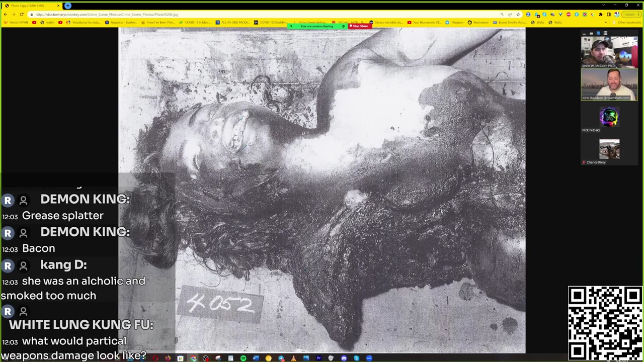The width and height of the screenshot is (644, 362).
Task: Open the 'How I've Been Thin...' bookmark
Action: point(158,23)
